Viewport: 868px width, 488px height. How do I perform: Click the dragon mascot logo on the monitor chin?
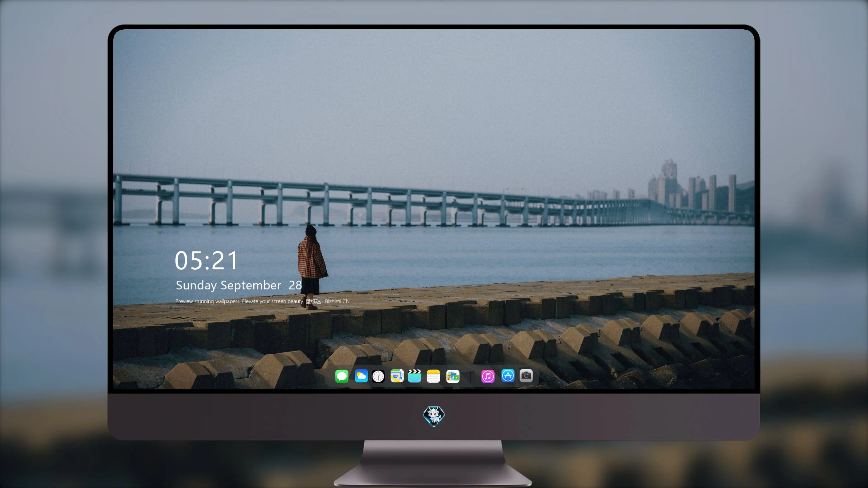tap(434, 416)
